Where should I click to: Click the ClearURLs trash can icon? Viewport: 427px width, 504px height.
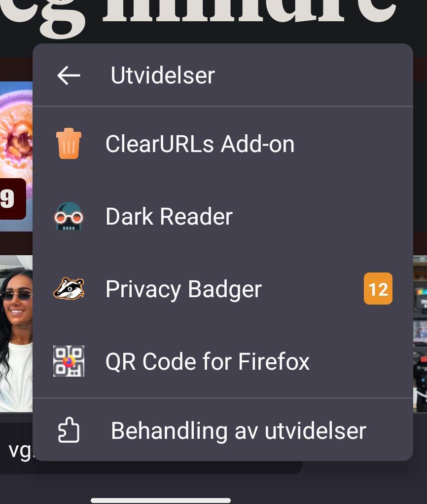[x=69, y=144]
